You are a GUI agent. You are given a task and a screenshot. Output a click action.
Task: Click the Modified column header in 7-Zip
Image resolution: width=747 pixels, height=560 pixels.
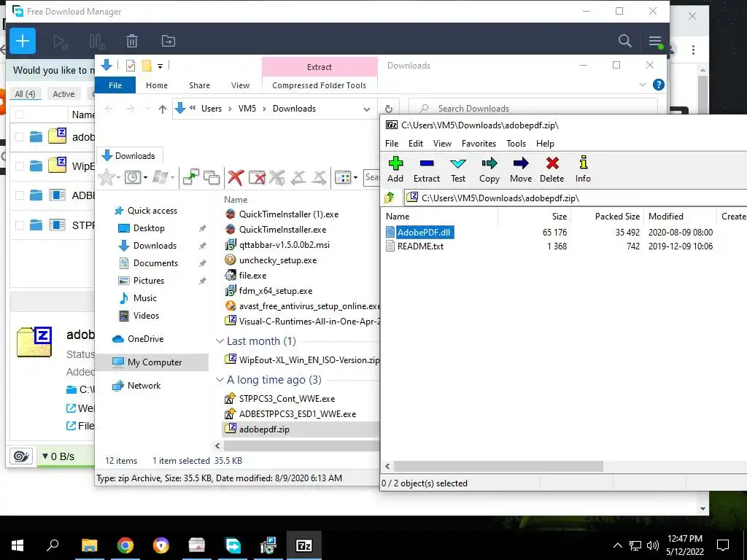tap(680, 216)
